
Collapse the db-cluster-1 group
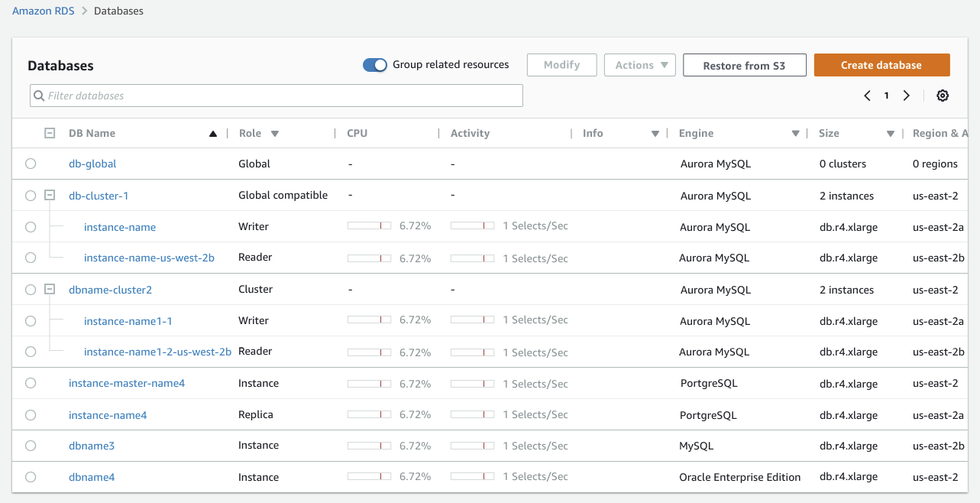pos(50,195)
